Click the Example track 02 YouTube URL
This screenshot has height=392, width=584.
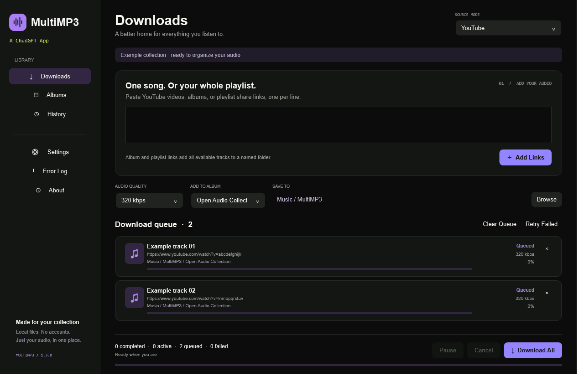tap(195, 299)
